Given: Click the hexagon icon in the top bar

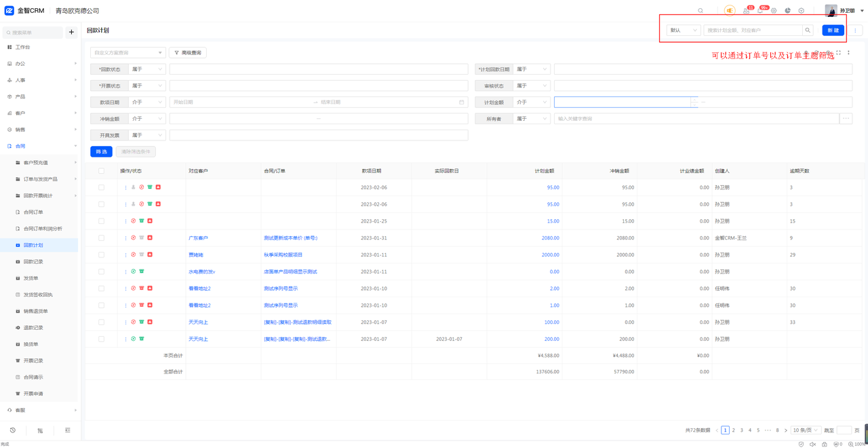Looking at the screenshot, I should tap(801, 11).
